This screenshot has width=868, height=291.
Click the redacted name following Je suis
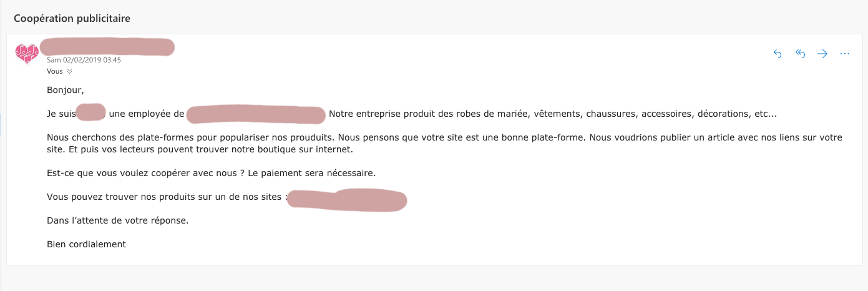(x=91, y=113)
